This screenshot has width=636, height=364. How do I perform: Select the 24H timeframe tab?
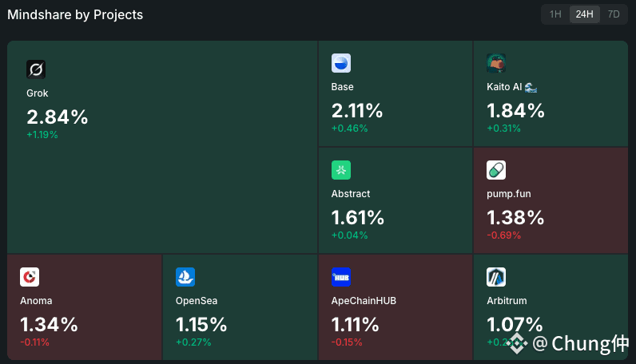[585, 14]
